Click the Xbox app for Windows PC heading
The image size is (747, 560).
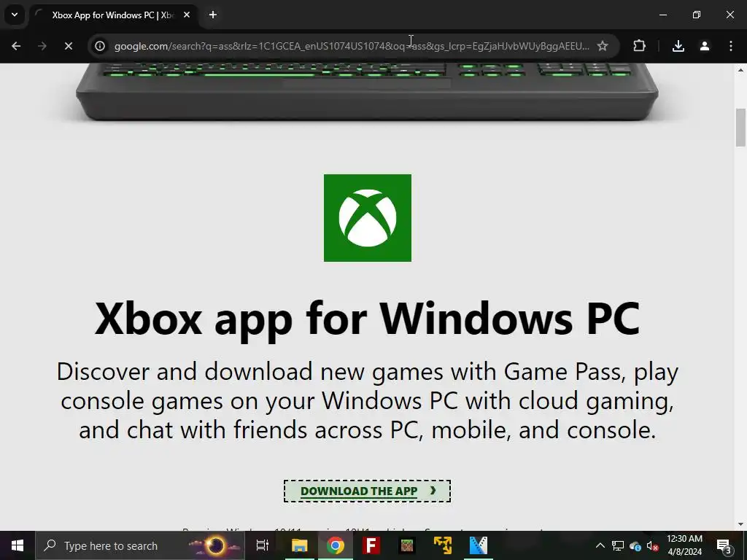coord(368,319)
